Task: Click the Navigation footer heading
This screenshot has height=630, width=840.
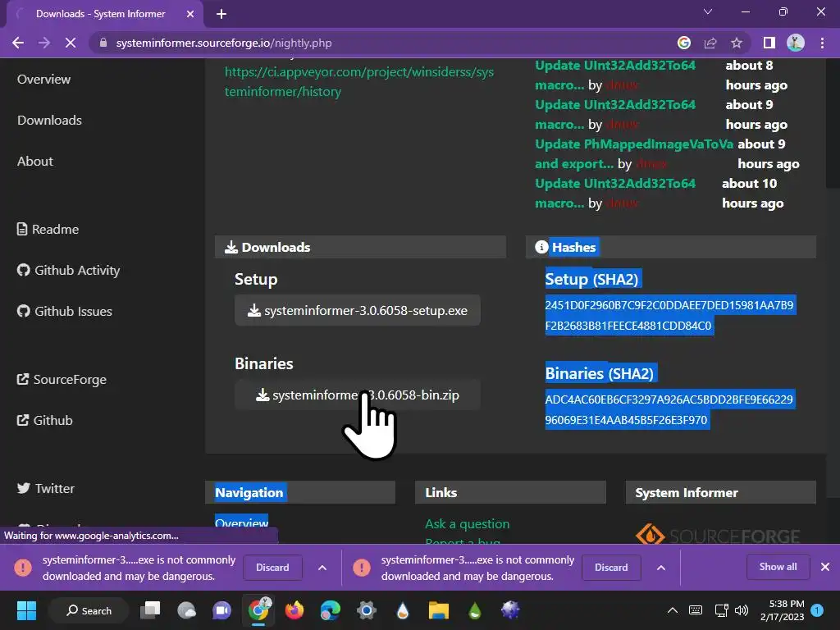Action: (249, 493)
